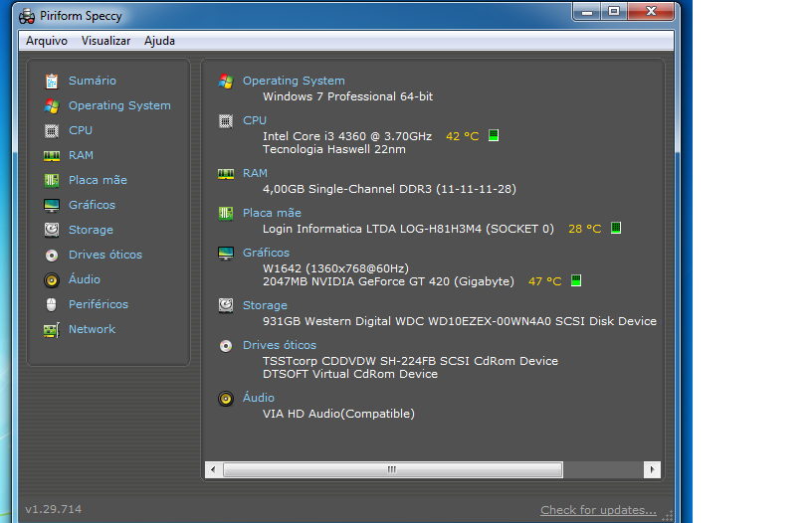The image size is (812, 523).
Task: Click the Gráficos monitor icon in sidebar
Action: click(52, 206)
